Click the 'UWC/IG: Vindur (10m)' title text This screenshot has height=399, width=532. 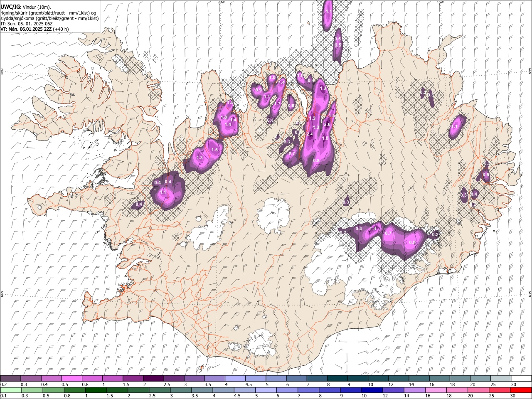point(25,7)
